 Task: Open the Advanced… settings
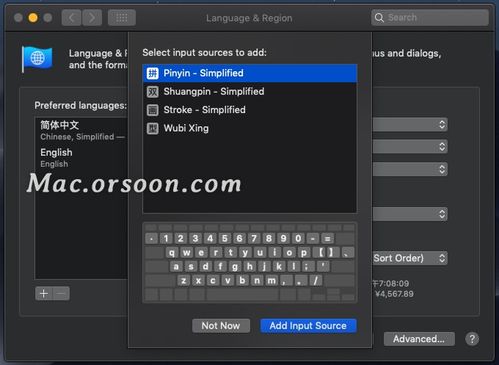click(x=419, y=339)
